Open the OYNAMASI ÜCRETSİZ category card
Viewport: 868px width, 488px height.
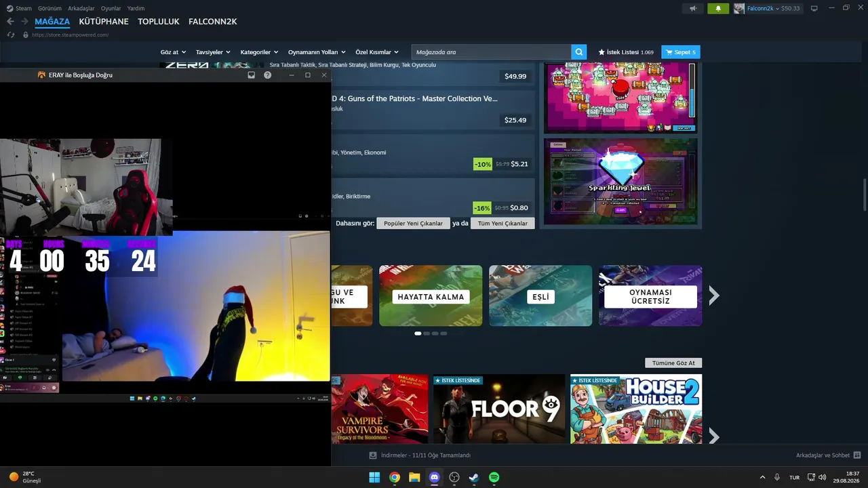(650, 296)
